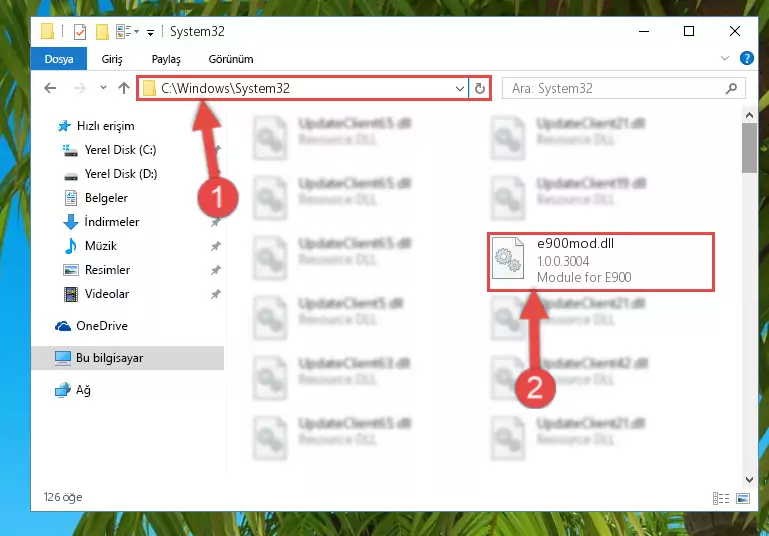Click the title bar folder icon

pyautogui.click(x=48, y=31)
